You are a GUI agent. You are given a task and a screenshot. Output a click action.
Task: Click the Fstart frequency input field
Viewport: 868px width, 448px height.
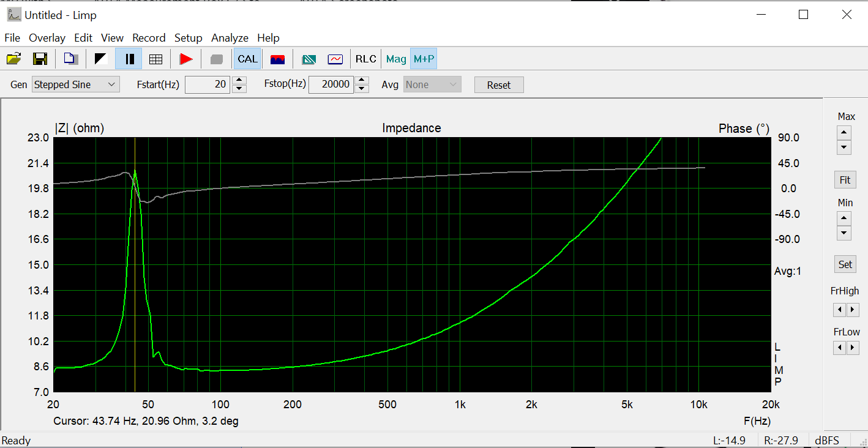(x=208, y=84)
